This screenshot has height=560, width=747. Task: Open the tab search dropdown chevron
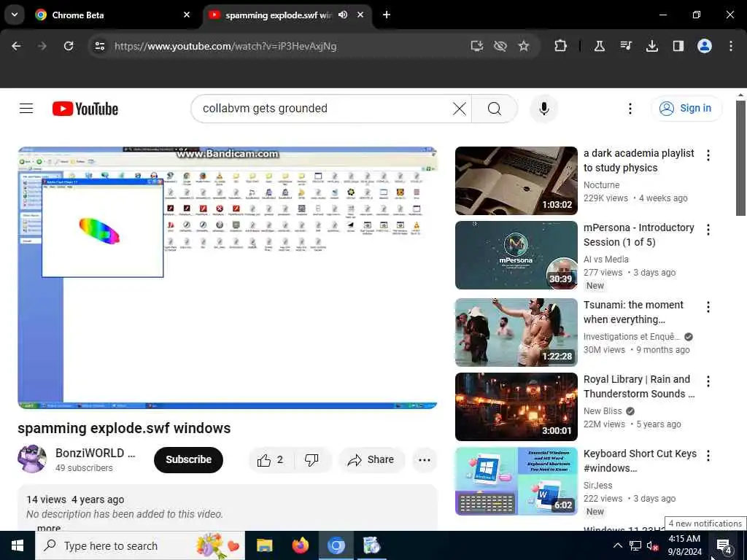15,15
